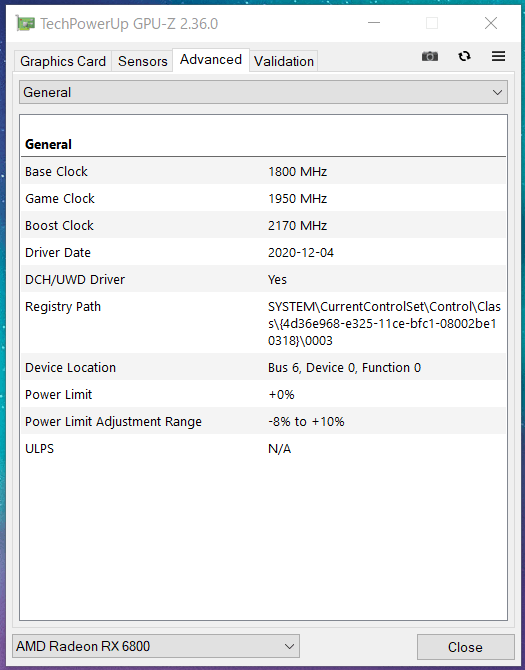The height and width of the screenshot is (670, 525).
Task: Select the Advanced tab
Action: (x=211, y=60)
